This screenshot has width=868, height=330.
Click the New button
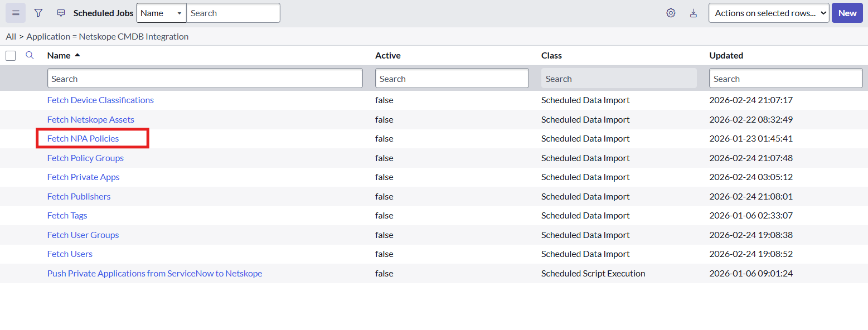click(847, 13)
